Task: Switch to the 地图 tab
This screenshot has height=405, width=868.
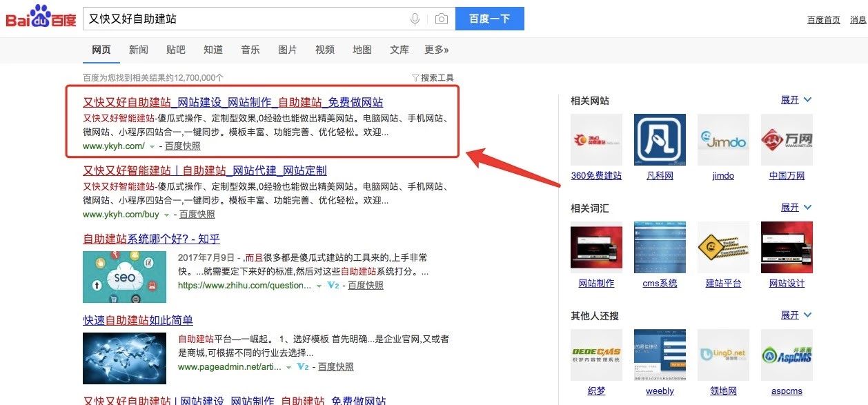Action: (362, 50)
